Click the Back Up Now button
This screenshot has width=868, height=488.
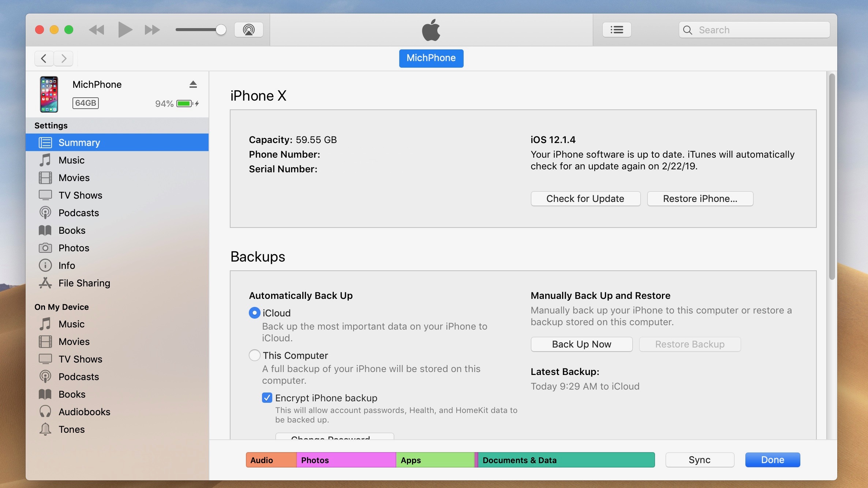[x=581, y=344]
